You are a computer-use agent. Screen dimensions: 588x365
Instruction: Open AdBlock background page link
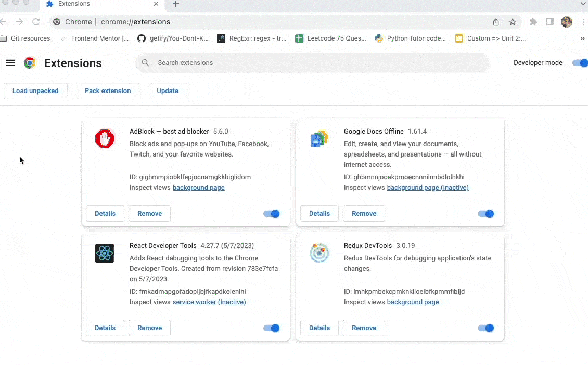click(x=198, y=188)
